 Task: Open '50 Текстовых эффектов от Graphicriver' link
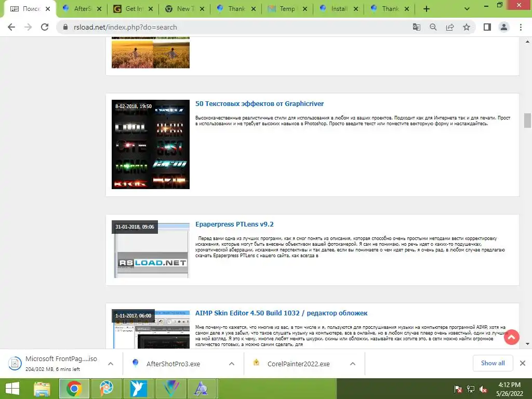[x=260, y=104]
